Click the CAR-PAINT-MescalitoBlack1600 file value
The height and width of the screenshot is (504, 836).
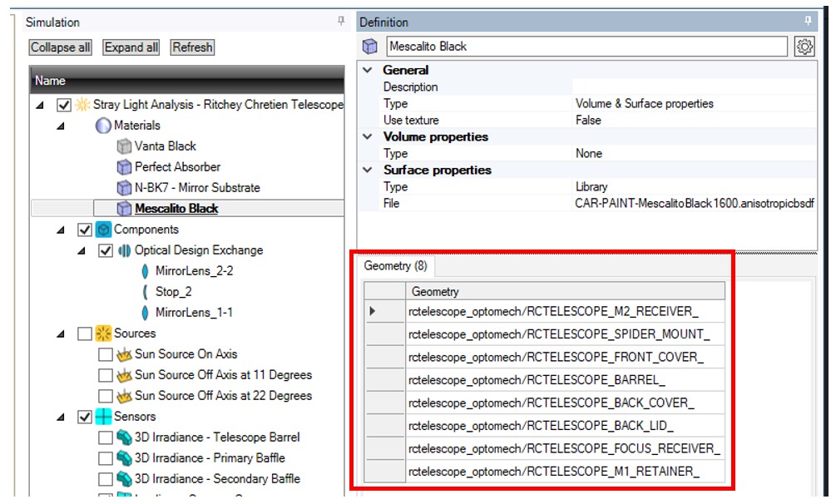point(695,203)
